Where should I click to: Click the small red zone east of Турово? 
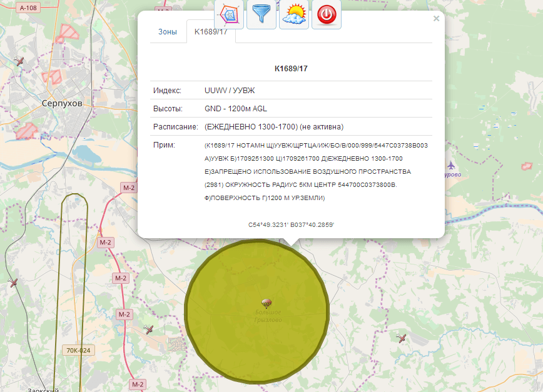tap(527, 166)
